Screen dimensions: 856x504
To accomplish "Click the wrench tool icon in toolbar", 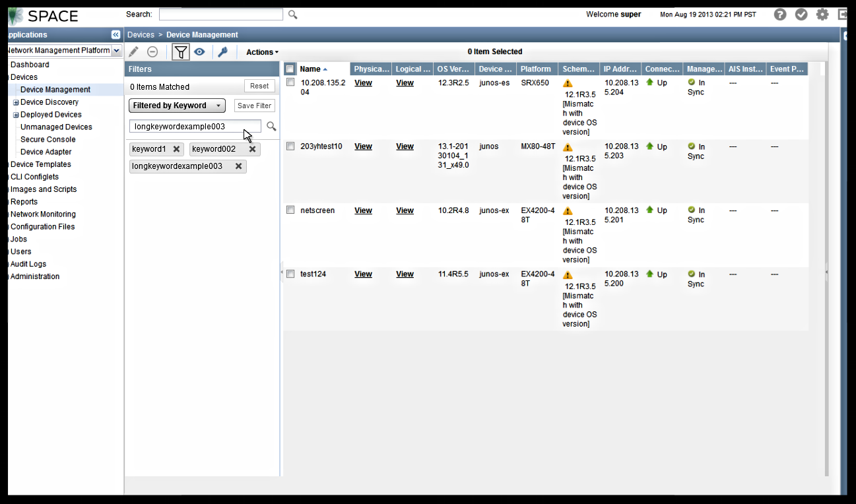I will [223, 51].
